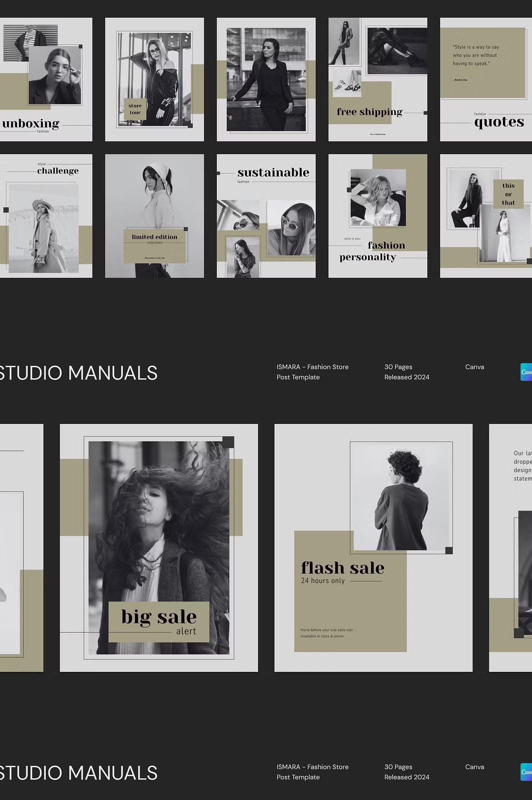Select the woman in blazer template thumbnail
The height and width of the screenshot is (800, 532).
(x=266, y=79)
